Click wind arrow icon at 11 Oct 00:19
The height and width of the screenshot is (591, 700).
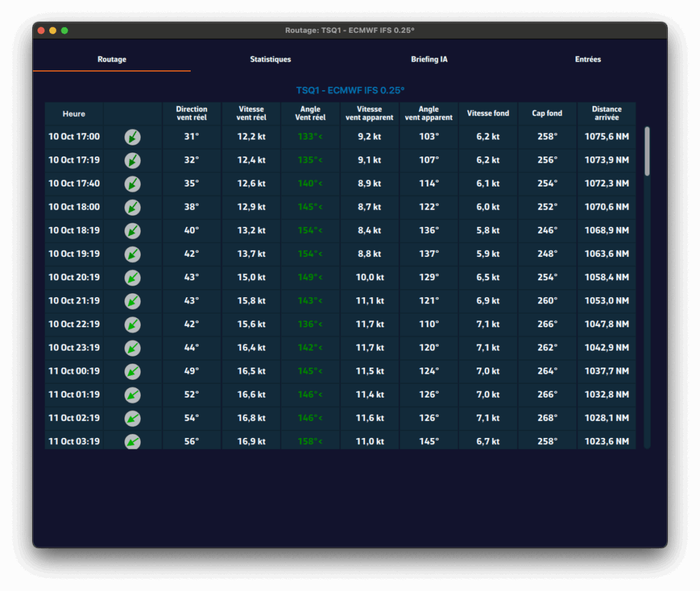point(133,372)
